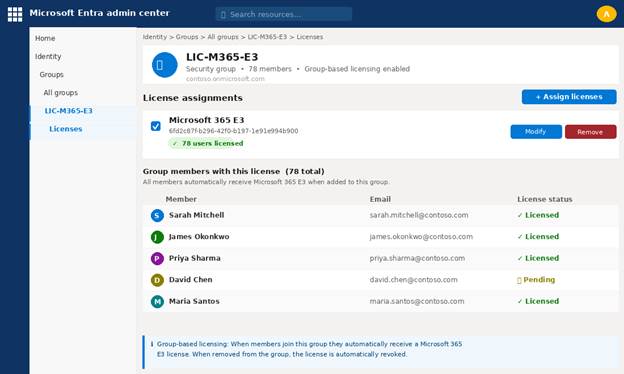Click James Okonkwo's Licensed status
This screenshot has height=374, width=624.
click(x=538, y=236)
